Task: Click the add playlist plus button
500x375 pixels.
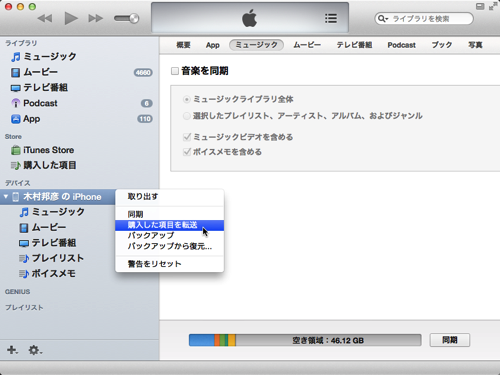Action: pos(12,350)
